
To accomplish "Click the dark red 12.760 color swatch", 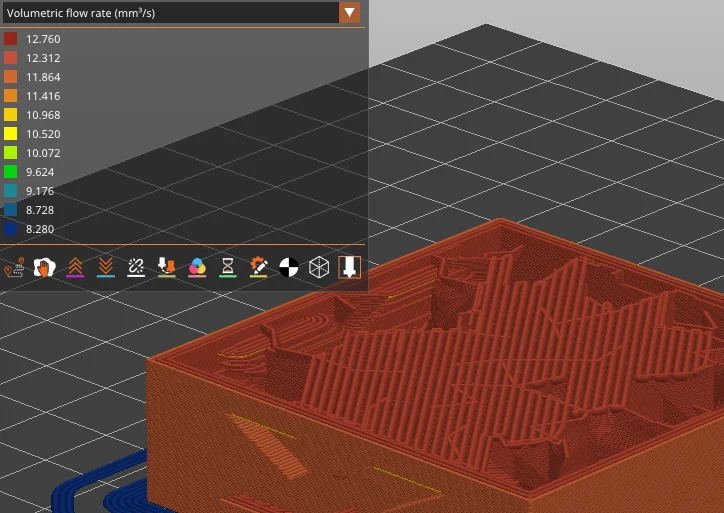I will 11,39.
